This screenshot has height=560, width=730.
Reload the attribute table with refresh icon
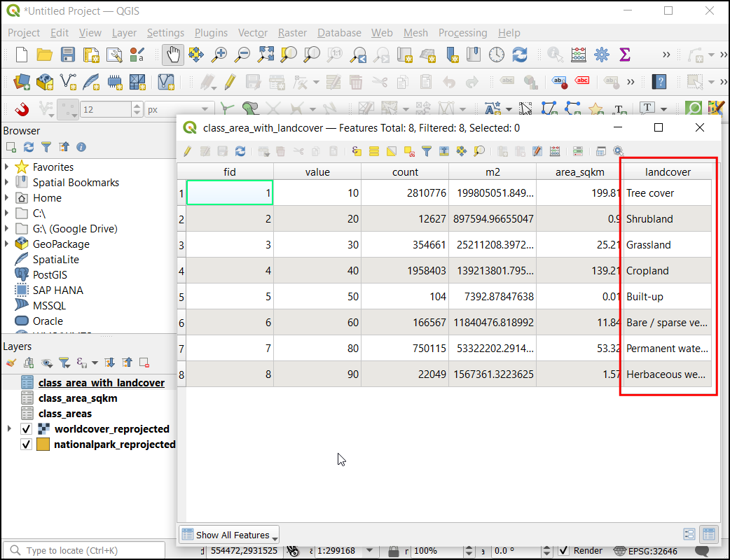coord(240,151)
